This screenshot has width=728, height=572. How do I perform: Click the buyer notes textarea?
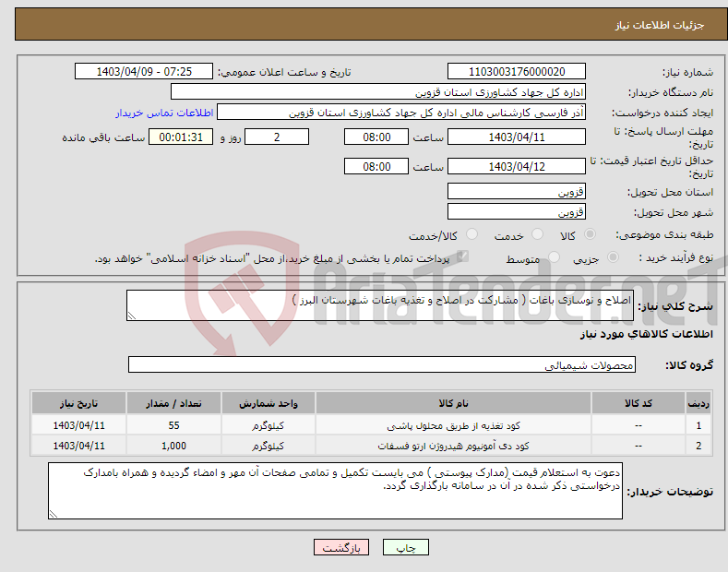[x=335, y=491]
